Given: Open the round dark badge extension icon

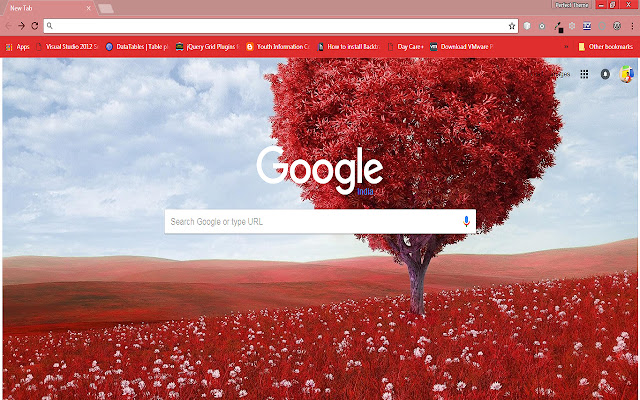Looking at the screenshot, I should (x=617, y=26).
